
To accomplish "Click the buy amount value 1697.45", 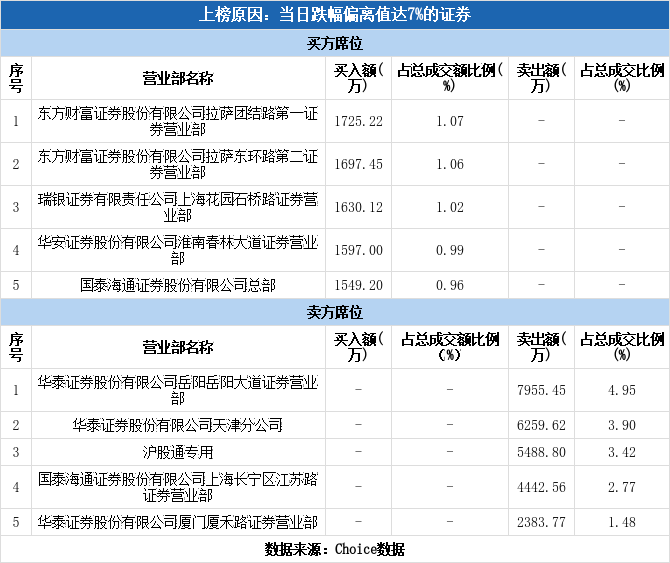I will 359,164.
